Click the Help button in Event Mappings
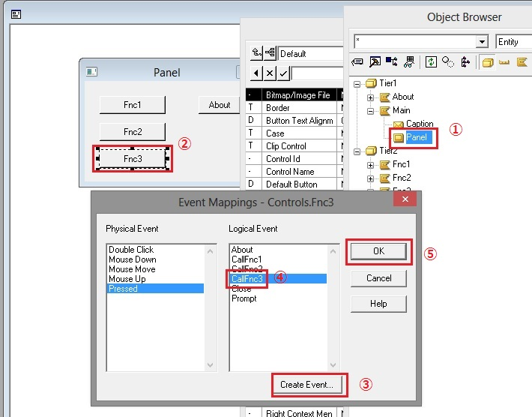Image resolution: width=532 pixels, height=417 pixels. click(x=378, y=304)
